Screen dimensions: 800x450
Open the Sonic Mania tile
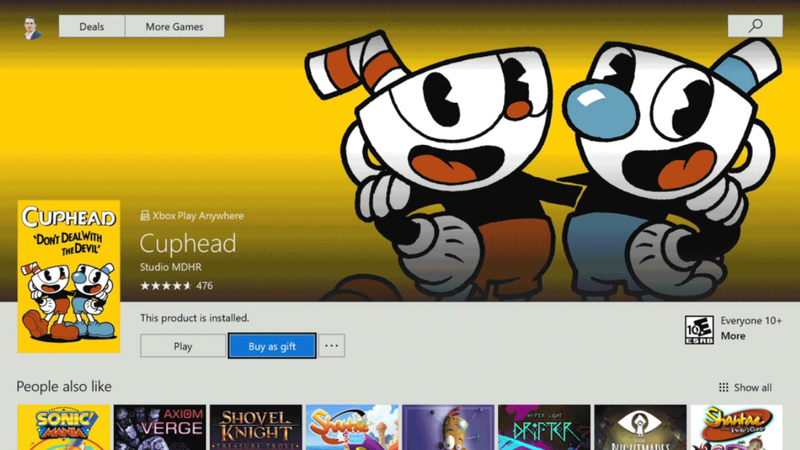(64, 428)
